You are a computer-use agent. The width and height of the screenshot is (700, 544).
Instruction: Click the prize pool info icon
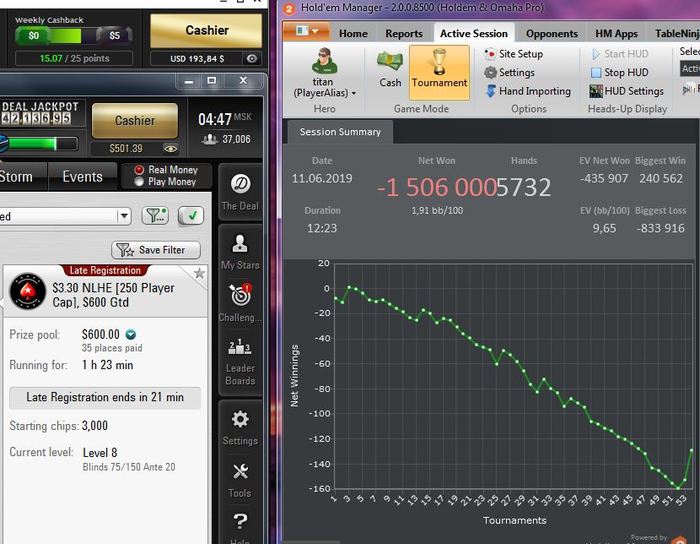click(x=130, y=334)
